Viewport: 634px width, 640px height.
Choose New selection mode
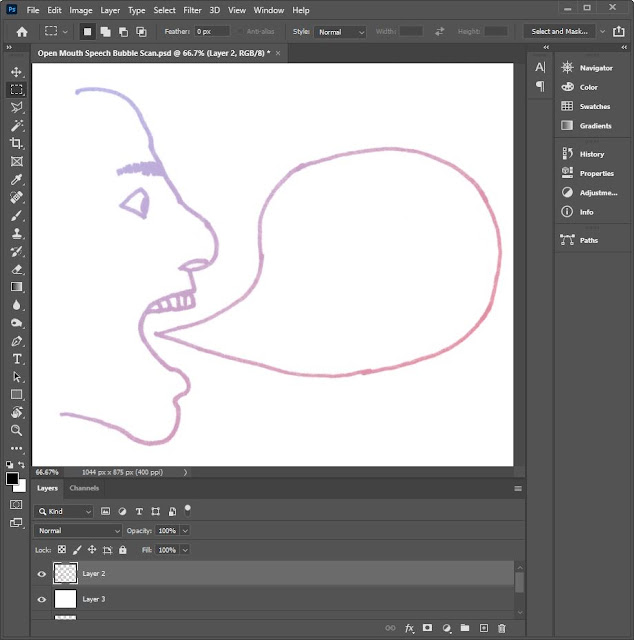87,32
